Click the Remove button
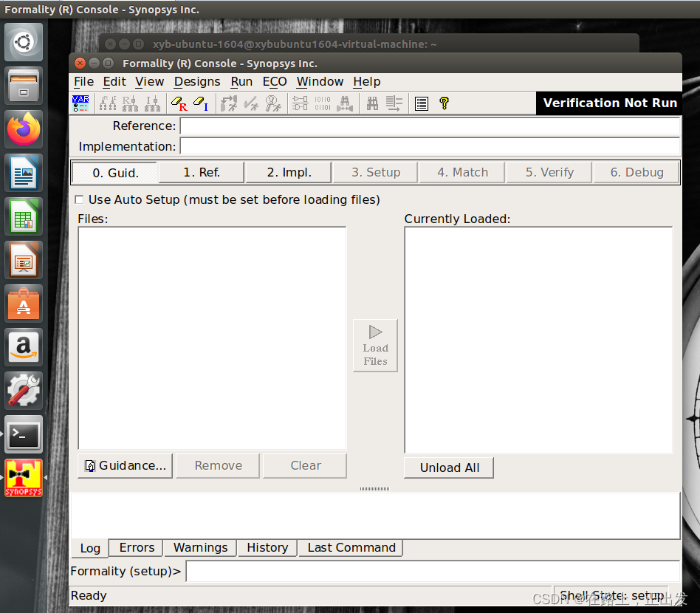 click(218, 466)
